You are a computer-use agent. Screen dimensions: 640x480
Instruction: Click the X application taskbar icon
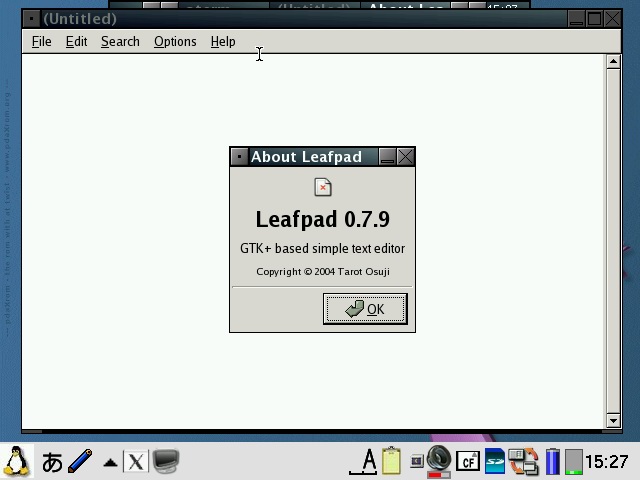(136, 461)
